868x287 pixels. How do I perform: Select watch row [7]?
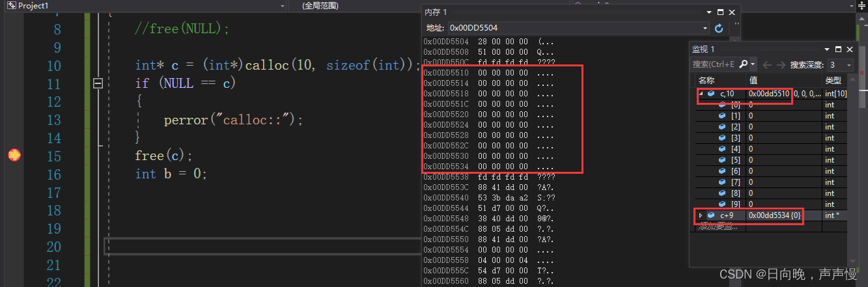[772, 182]
